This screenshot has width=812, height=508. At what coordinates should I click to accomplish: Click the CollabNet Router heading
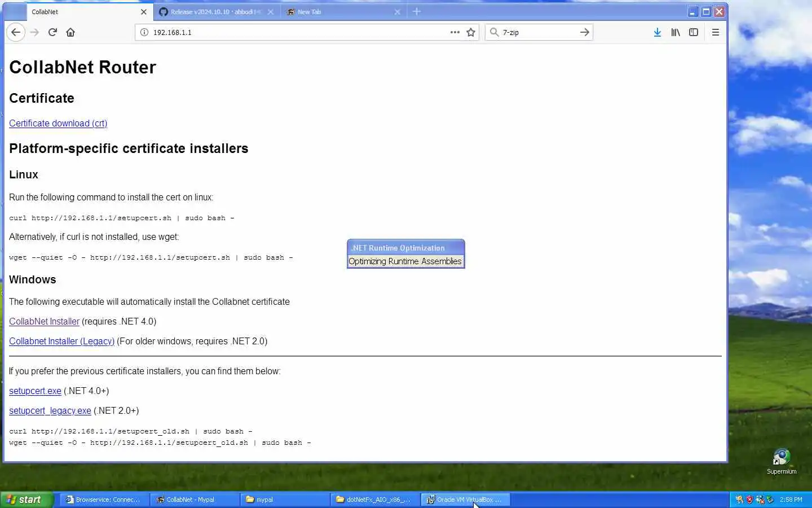82,67
